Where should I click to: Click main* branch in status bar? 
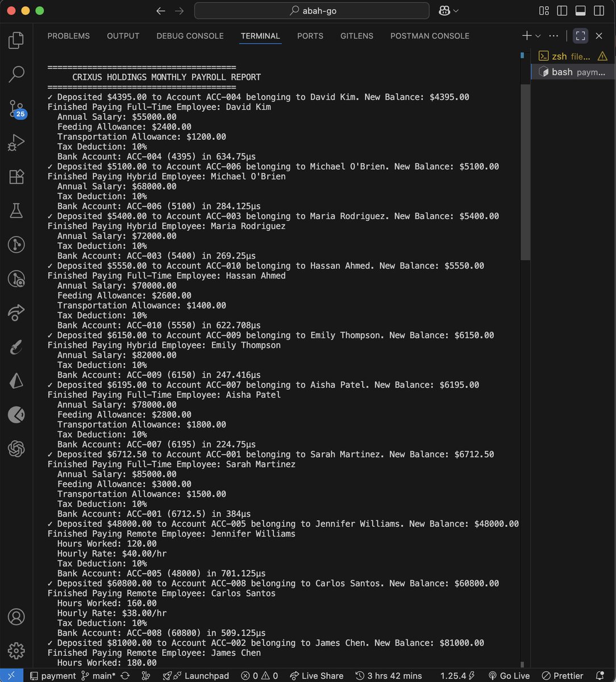(97, 676)
